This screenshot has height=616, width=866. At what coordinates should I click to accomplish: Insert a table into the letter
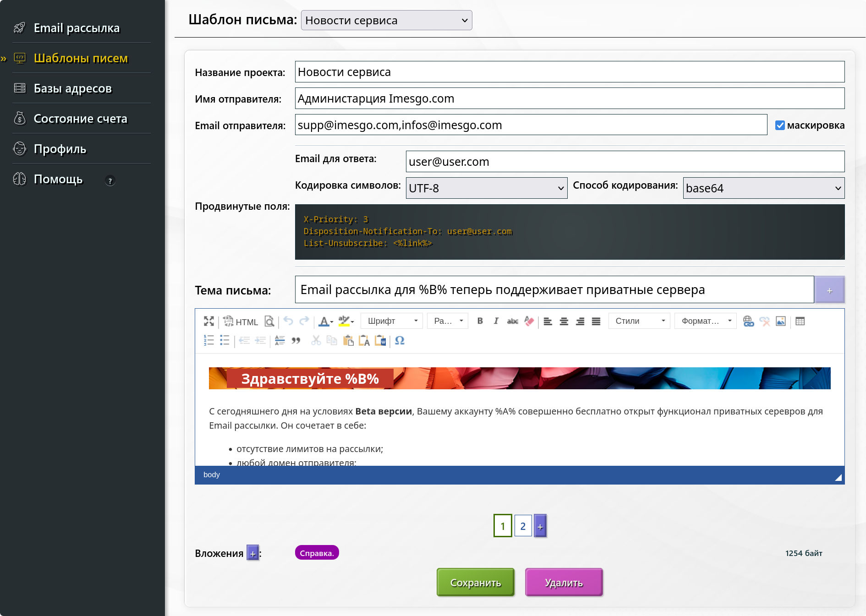click(800, 321)
